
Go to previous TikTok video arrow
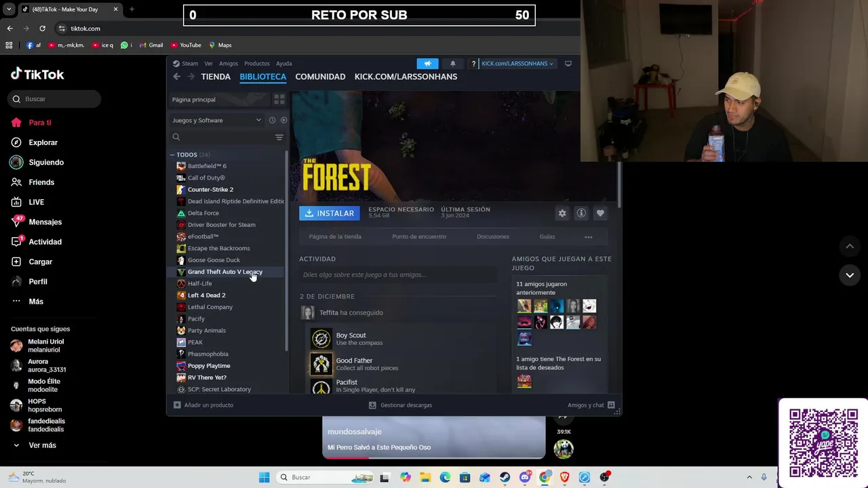tap(850, 246)
